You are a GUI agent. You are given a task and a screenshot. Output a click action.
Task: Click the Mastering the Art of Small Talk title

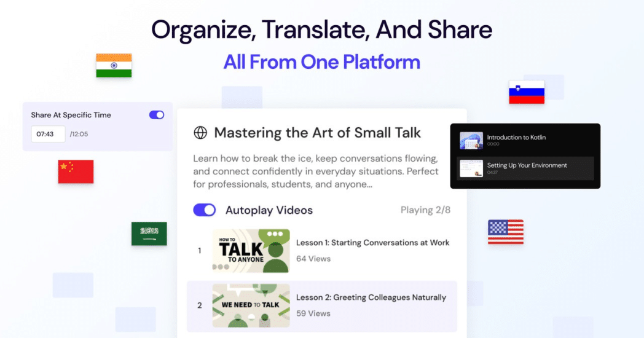[317, 133]
